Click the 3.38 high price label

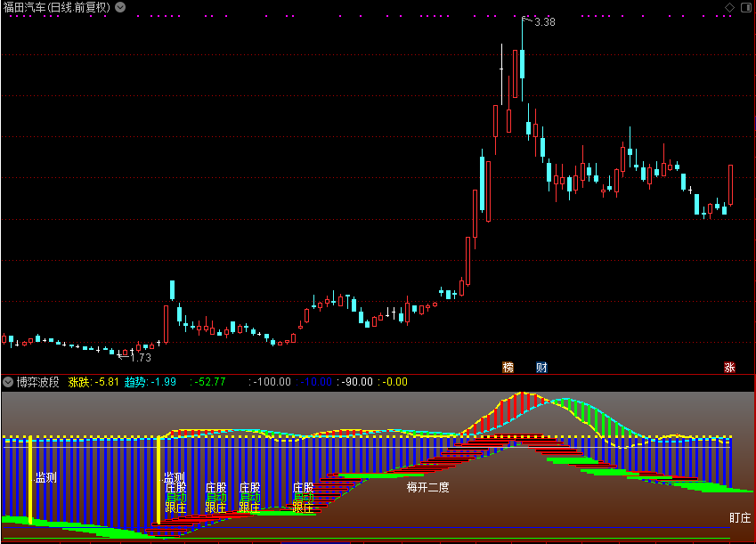[545, 21]
